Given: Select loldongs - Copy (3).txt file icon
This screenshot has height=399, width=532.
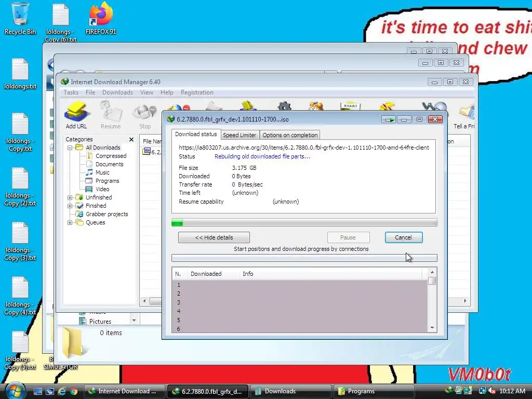Looking at the screenshot, I should [x=20, y=242].
